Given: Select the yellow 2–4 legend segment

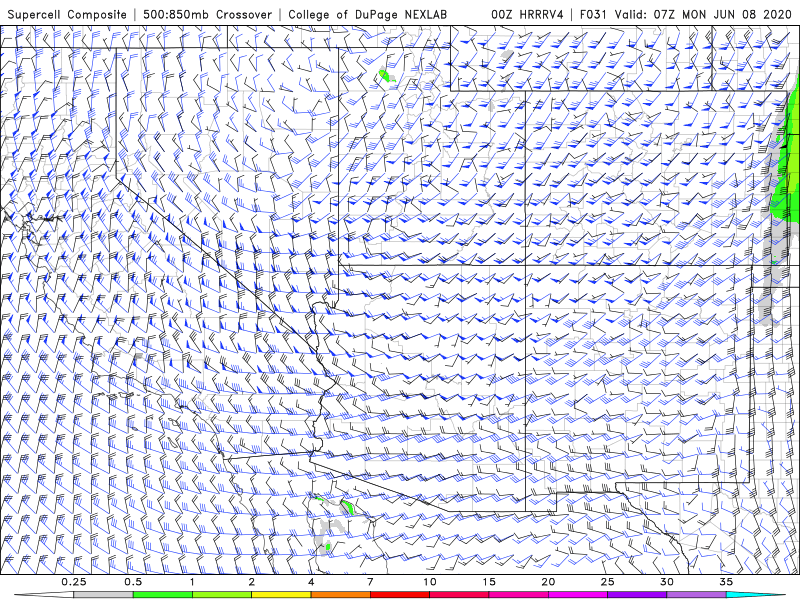Looking at the screenshot, I should (x=281, y=595).
